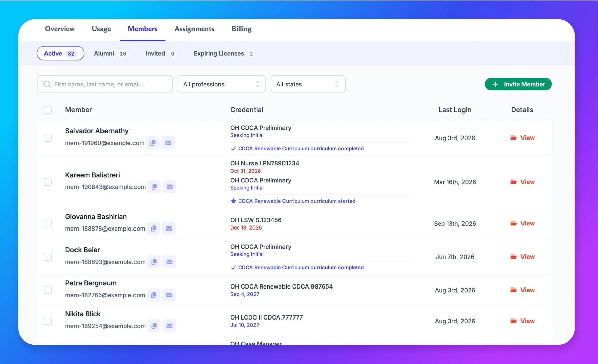Open the Usage tab
Screen dimensions: 598x364
(101, 29)
